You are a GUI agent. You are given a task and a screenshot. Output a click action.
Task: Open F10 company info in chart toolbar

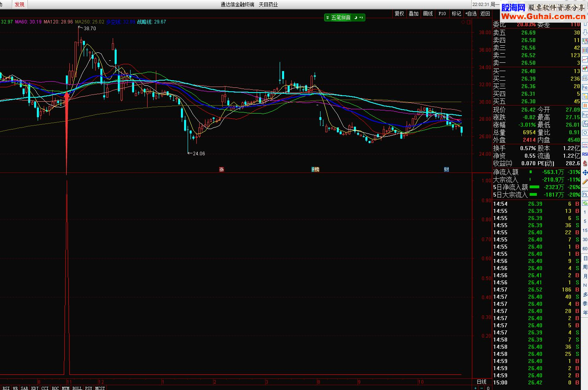tap(442, 14)
